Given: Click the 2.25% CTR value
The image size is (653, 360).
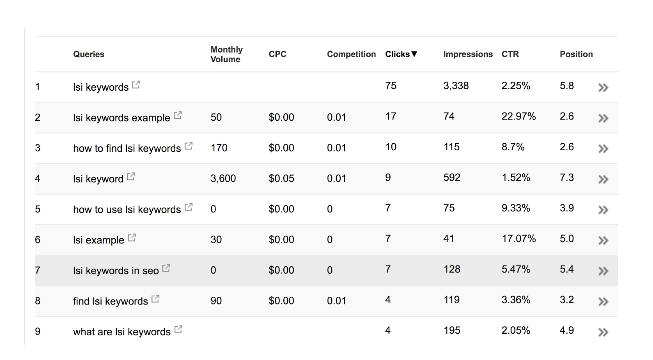Looking at the screenshot, I should (x=516, y=86).
